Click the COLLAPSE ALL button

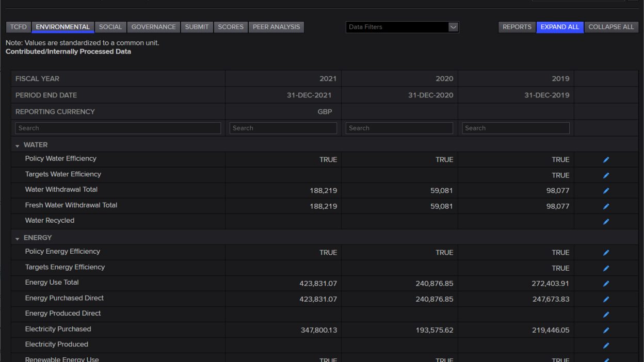click(x=611, y=27)
